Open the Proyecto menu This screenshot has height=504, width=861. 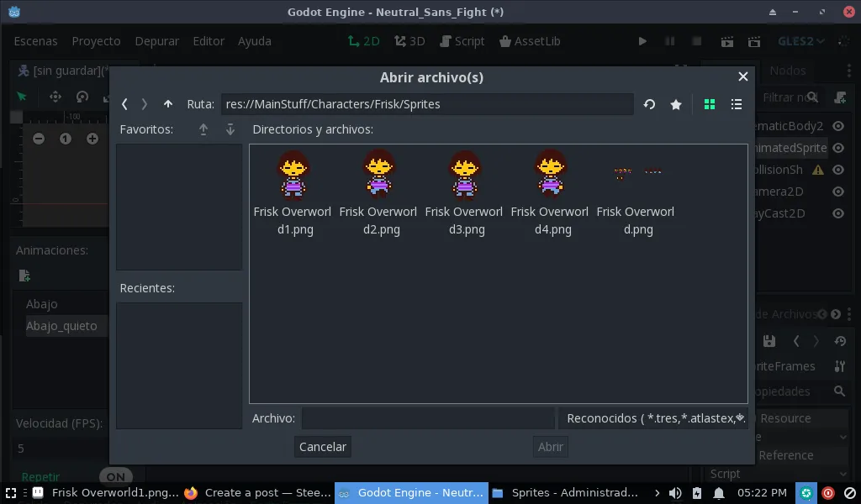96,41
